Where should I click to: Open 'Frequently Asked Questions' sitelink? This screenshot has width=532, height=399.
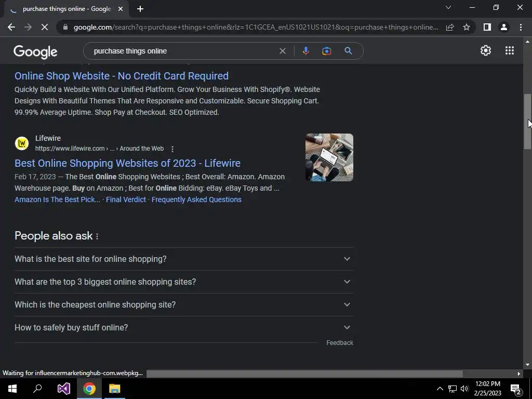(196, 199)
